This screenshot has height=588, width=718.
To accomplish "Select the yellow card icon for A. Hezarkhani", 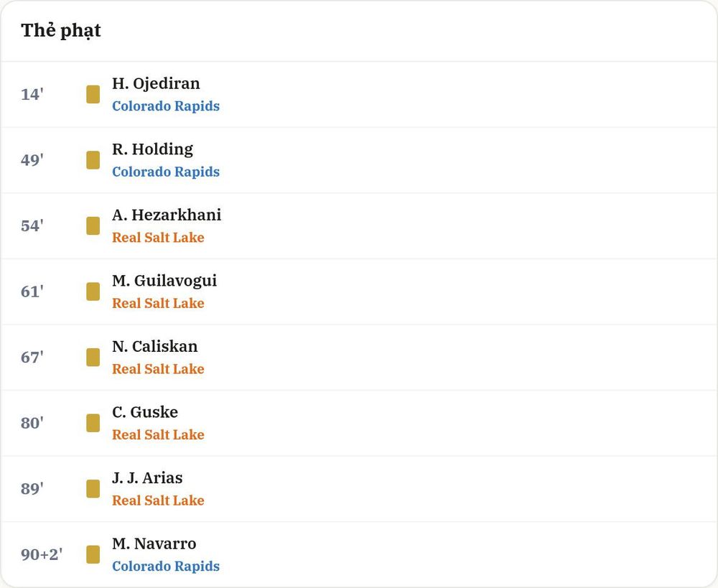I will click(x=93, y=225).
